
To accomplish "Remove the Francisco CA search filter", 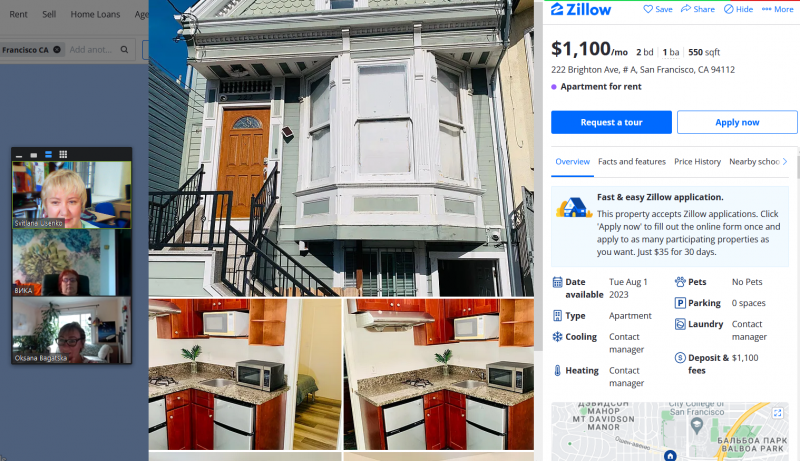I will pyautogui.click(x=57, y=49).
